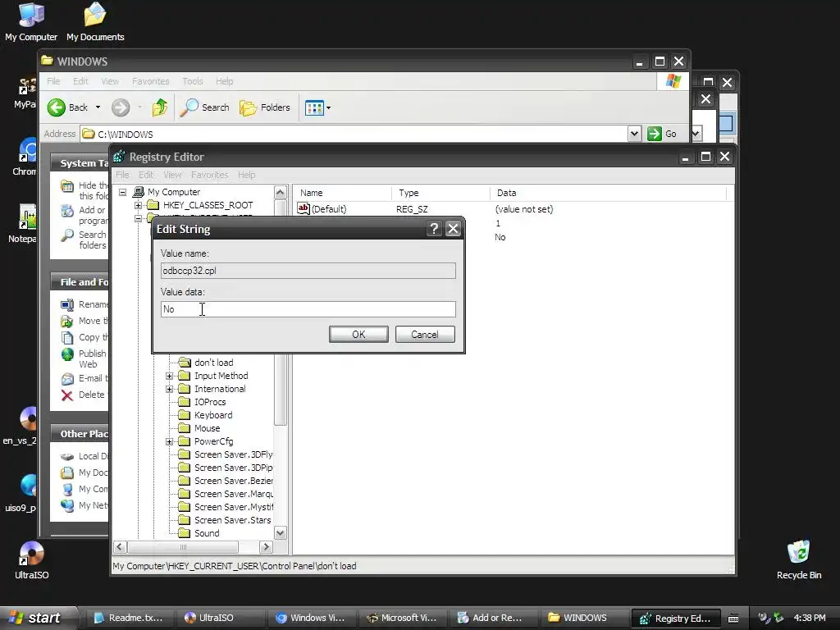Click Search in the explorer toolbar
The height and width of the screenshot is (630, 840).
pyautogui.click(x=204, y=107)
